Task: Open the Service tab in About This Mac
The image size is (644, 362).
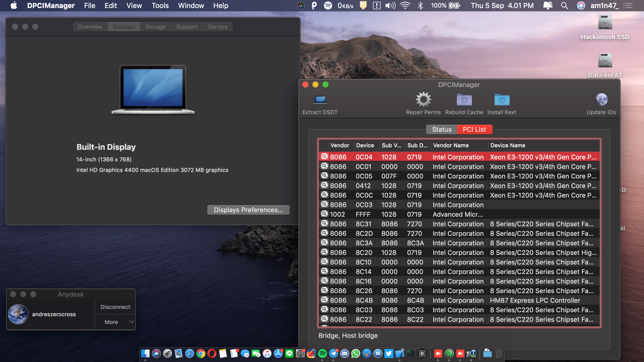Action: coord(218,27)
